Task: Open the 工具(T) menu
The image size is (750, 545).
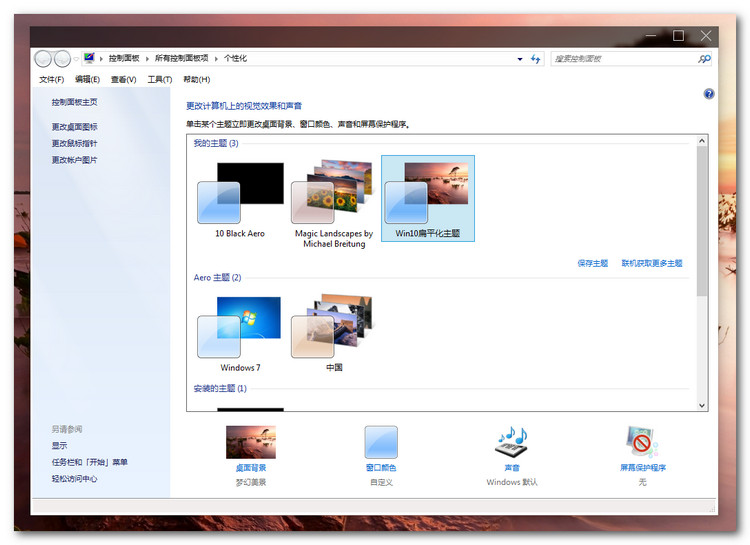Action: [x=159, y=79]
